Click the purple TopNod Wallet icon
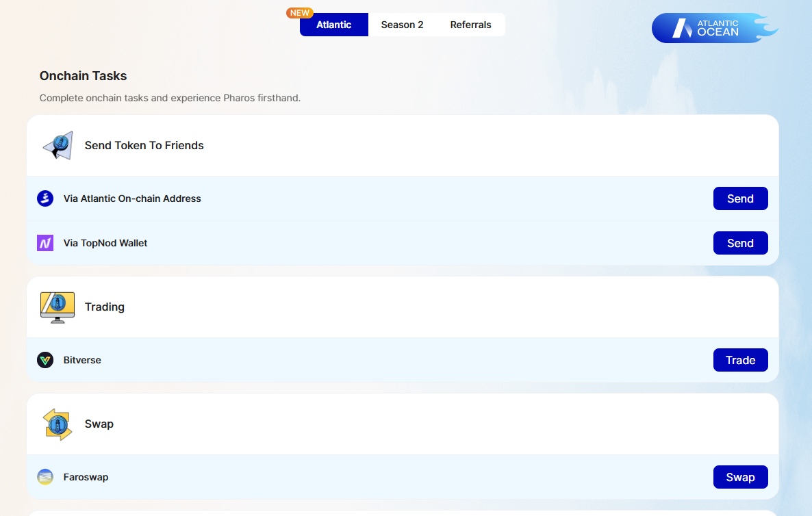812x516 pixels. pyautogui.click(x=45, y=243)
